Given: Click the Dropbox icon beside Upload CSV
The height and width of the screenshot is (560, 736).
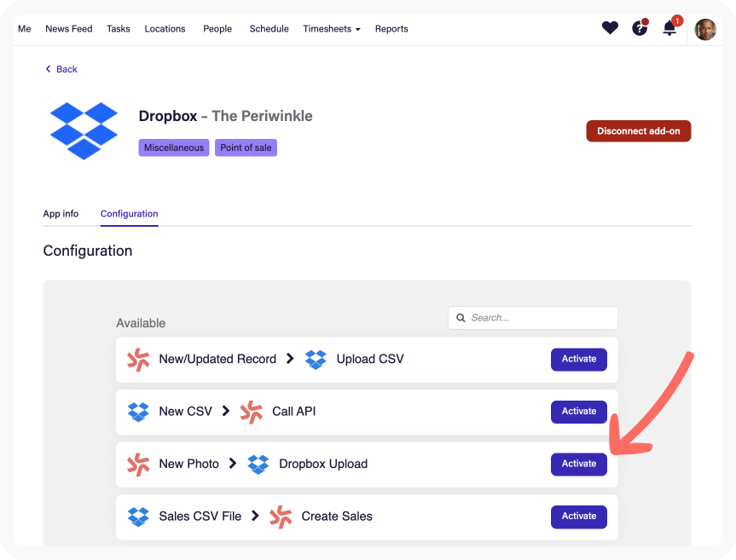Looking at the screenshot, I should click(316, 359).
